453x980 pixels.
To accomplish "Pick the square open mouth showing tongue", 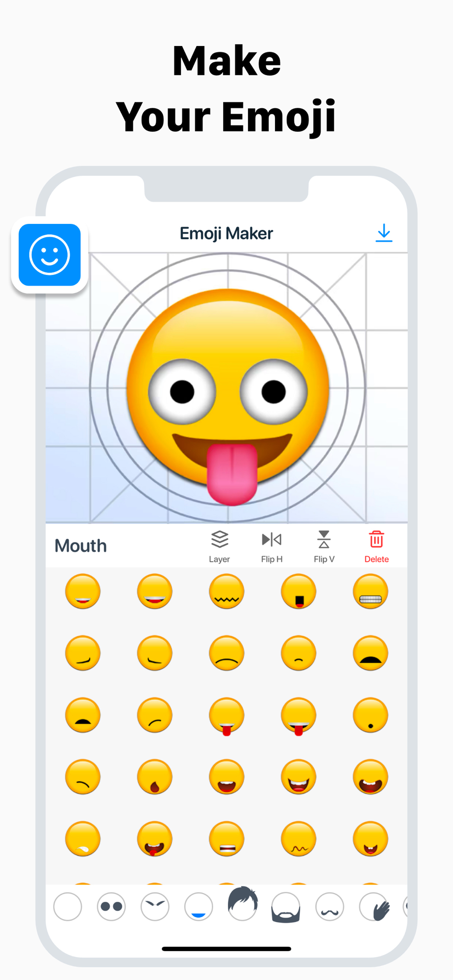I will tap(299, 591).
